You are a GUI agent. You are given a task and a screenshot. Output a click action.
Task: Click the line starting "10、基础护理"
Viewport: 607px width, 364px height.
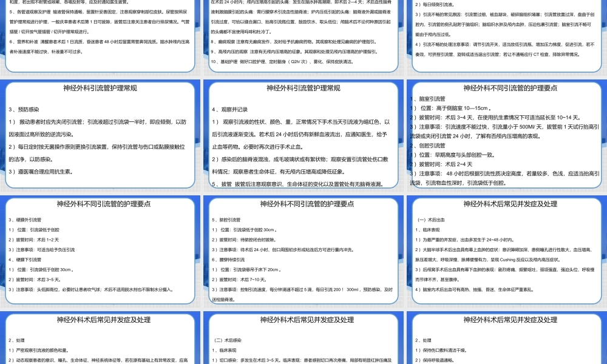(x=282, y=61)
